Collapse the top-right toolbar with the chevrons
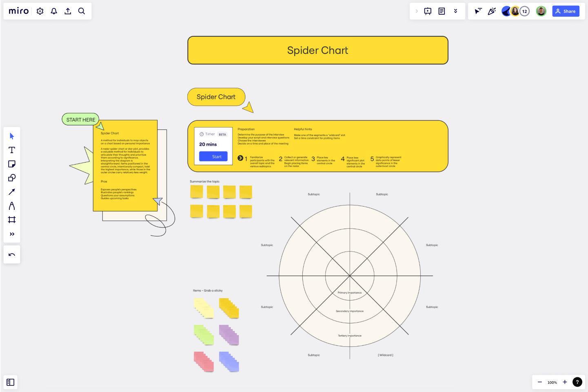 pyautogui.click(x=455, y=11)
